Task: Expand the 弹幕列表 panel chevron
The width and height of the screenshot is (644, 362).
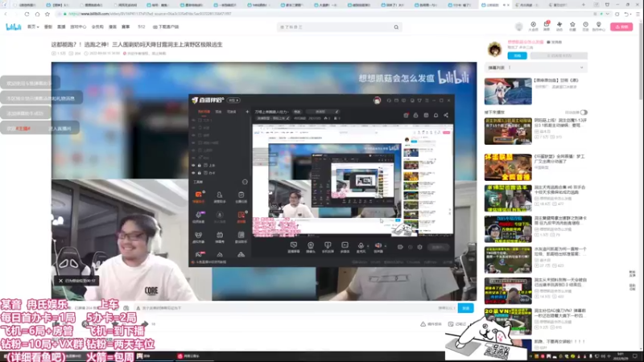Action: click(x=581, y=68)
